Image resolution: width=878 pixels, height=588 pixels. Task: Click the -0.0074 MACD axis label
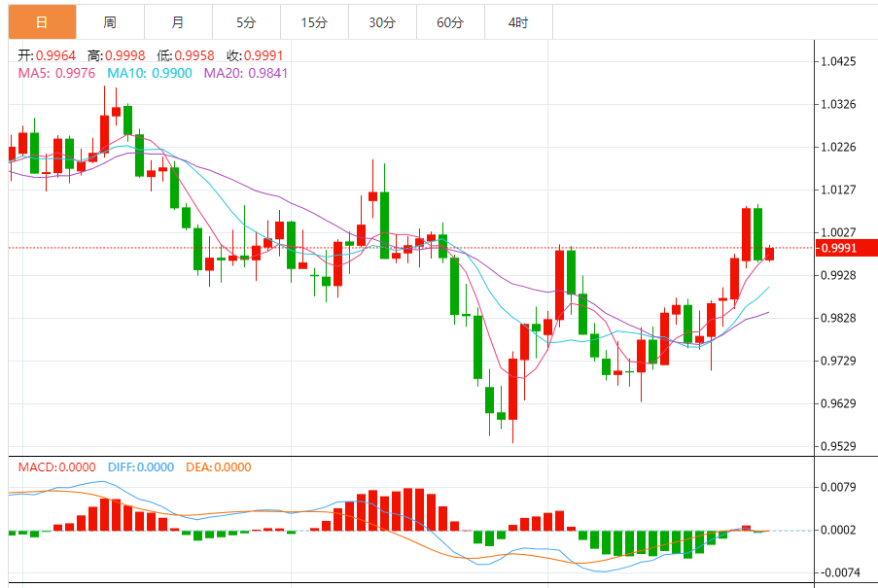pyautogui.click(x=838, y=572)
